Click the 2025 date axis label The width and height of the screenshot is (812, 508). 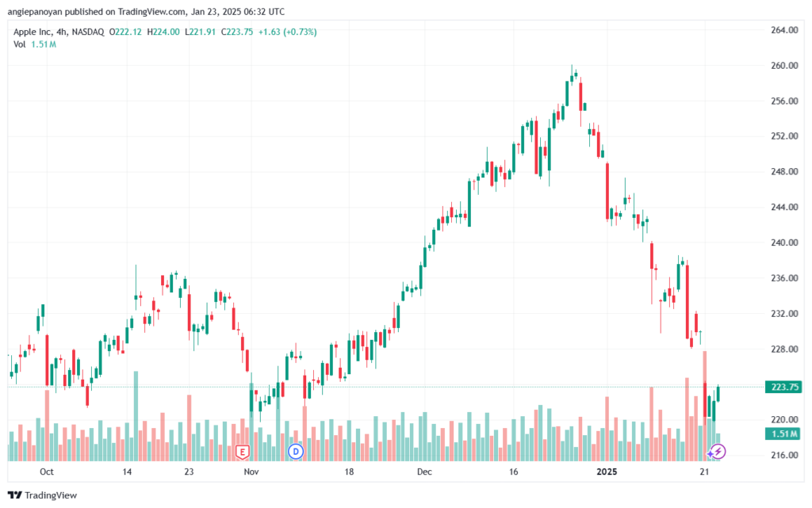point(607,472)
